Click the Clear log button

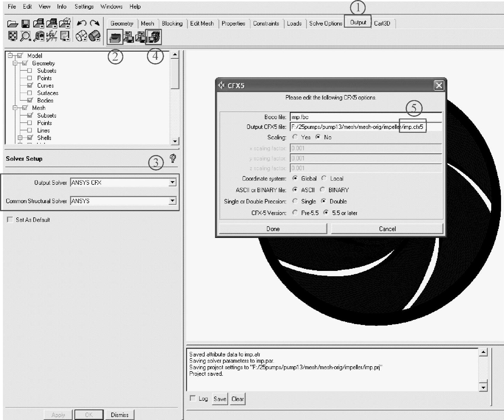coord(237,399)
